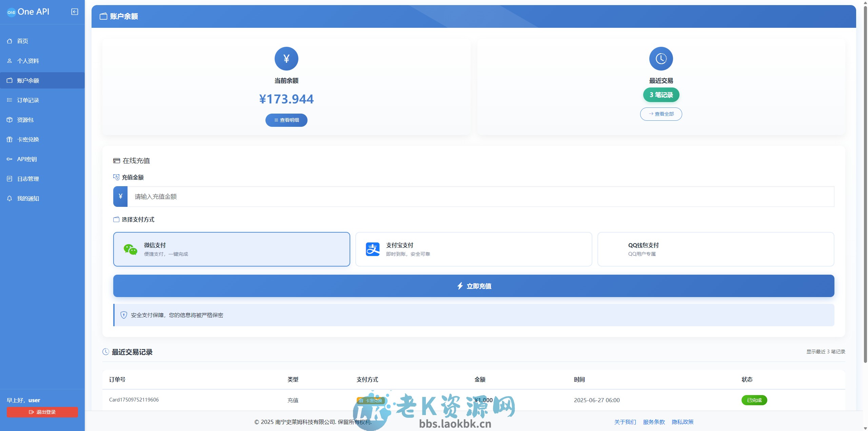The image size is (868, 431).
Task: Choose QQ钱包支付 payment option
Action: tap(716, 249)
